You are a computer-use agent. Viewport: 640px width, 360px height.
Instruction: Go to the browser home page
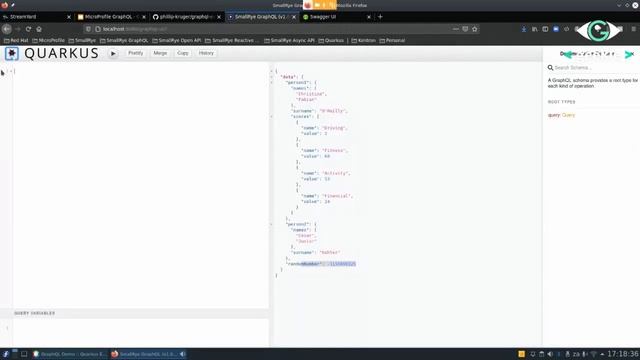pyautogui.click(x=39, y=29)
